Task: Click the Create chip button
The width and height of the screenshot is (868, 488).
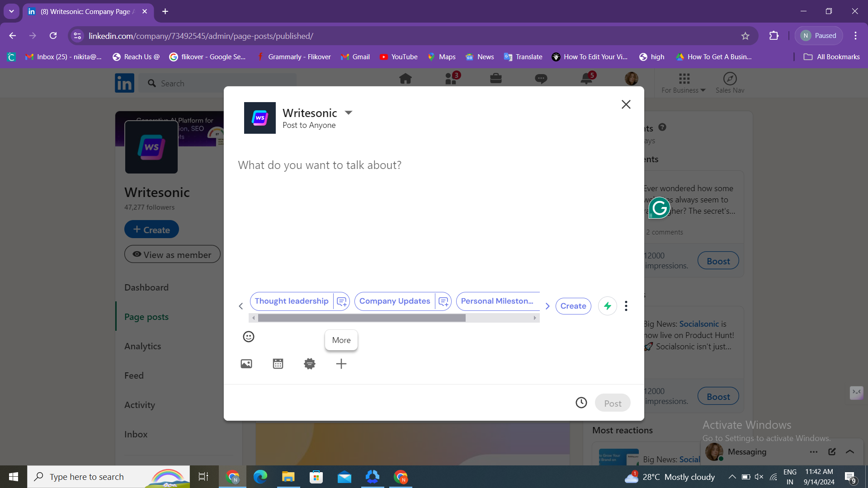Action: [x=573, y=306]
